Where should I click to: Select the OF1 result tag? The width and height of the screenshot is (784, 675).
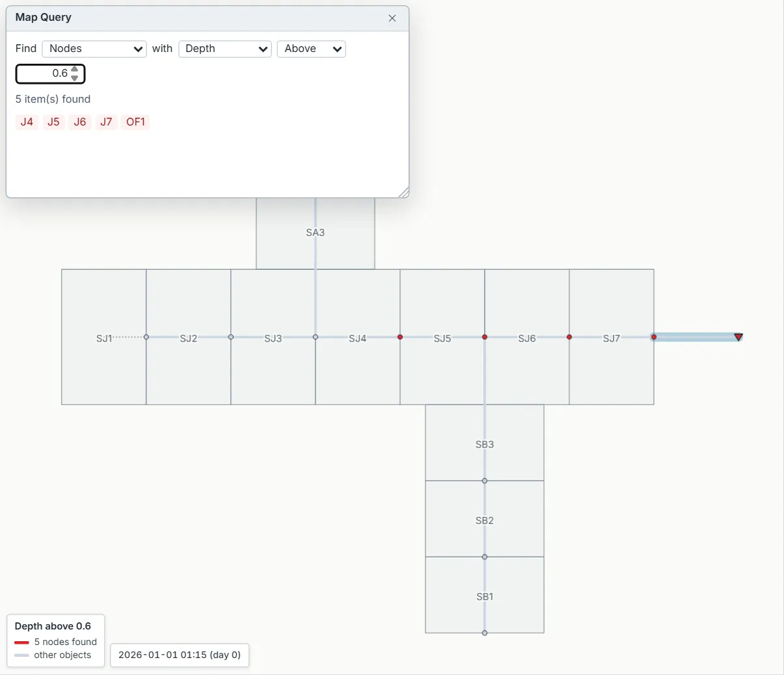[x=135, y=122]
